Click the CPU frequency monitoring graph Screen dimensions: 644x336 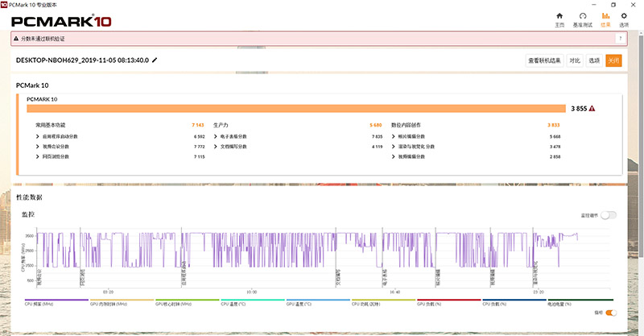tap(324, 257)
